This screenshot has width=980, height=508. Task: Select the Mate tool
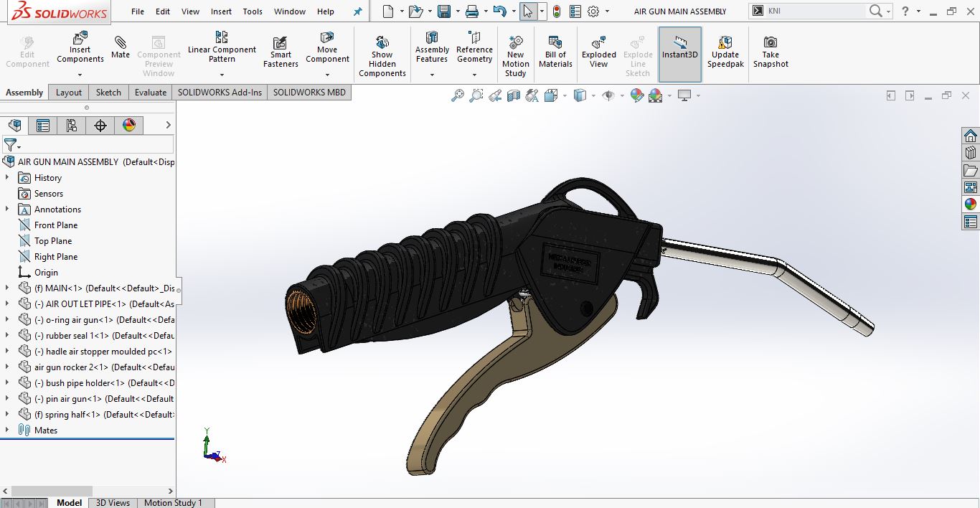pos(121,47)
